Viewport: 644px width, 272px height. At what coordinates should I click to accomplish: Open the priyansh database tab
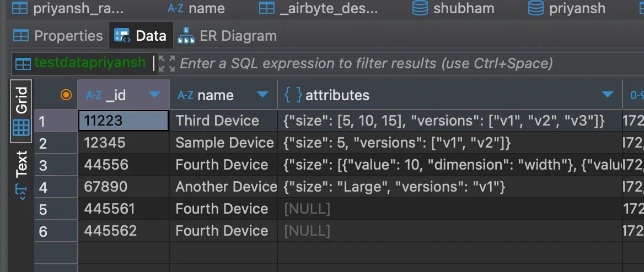(567, 8)
